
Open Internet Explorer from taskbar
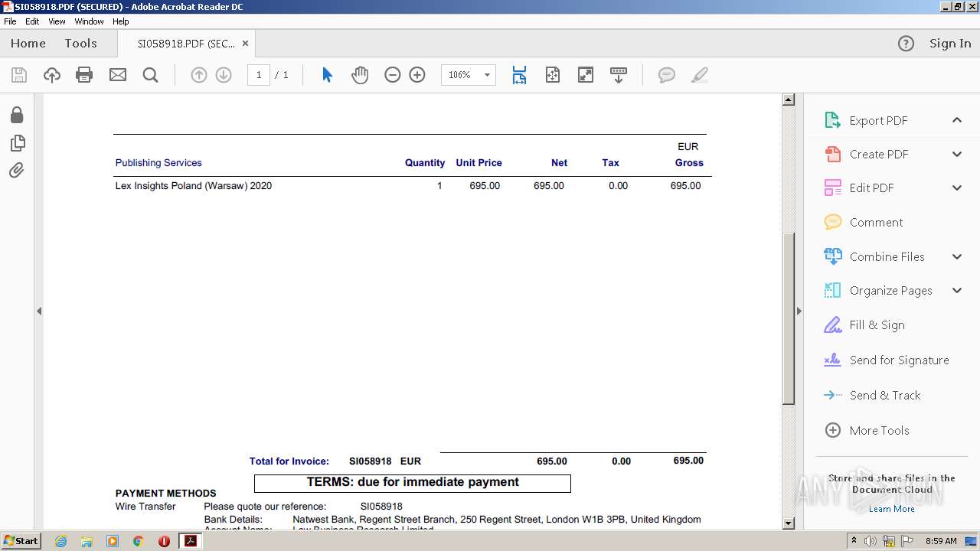pos(60,541)
